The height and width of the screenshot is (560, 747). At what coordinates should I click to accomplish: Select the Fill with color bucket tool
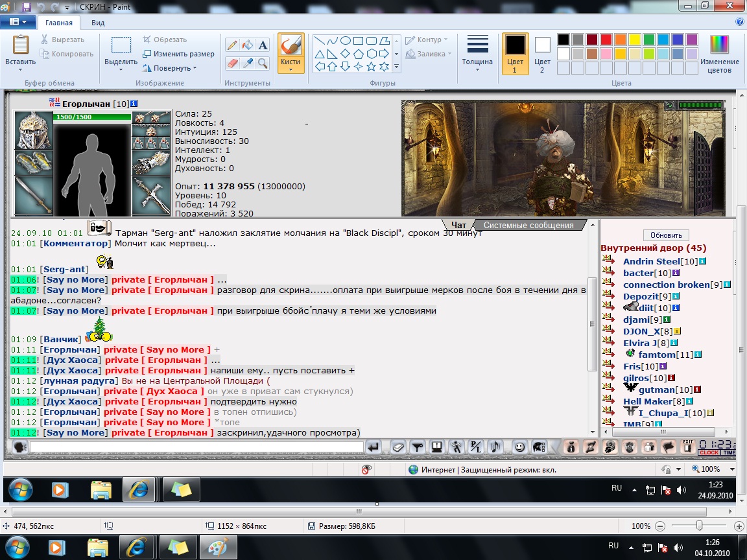[247, 45]
